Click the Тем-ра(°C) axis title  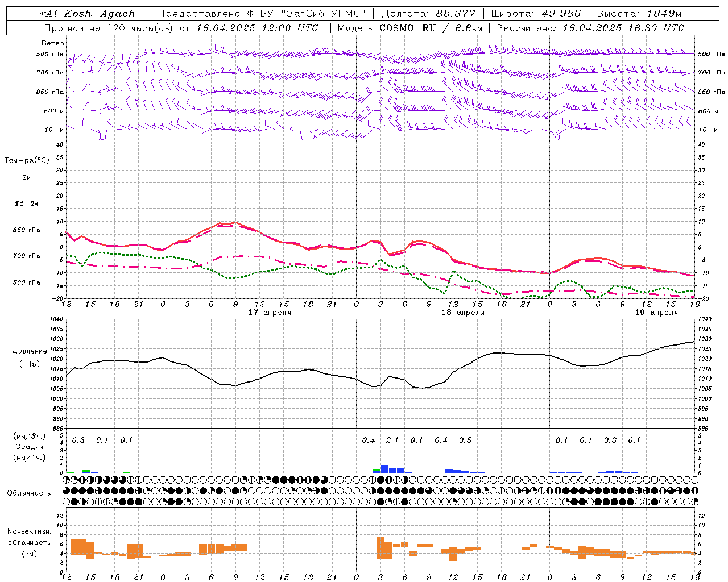(x=27, y=161)
